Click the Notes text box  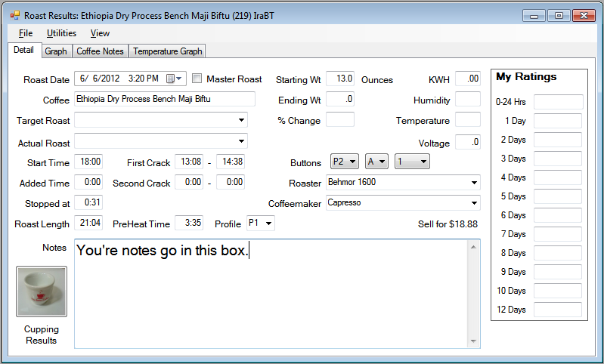pyautogui.click(x=272, y=295)
